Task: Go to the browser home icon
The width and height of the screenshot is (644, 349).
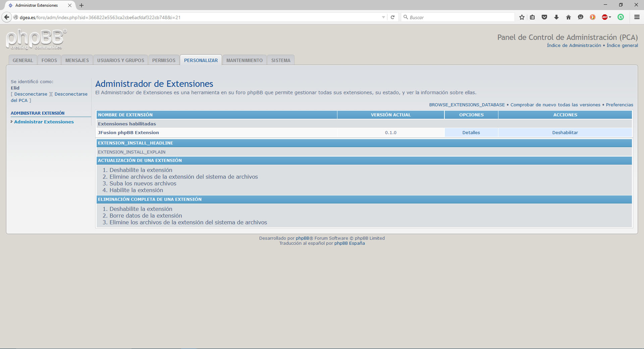Action: pyautogui.click(x=568, y=17)
